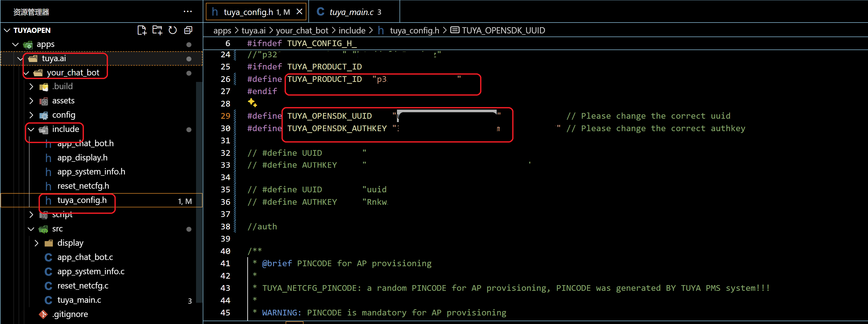Click the New Folder icon in explorer header
Viewport: 868px width, 324px height.
click(157, 30)
